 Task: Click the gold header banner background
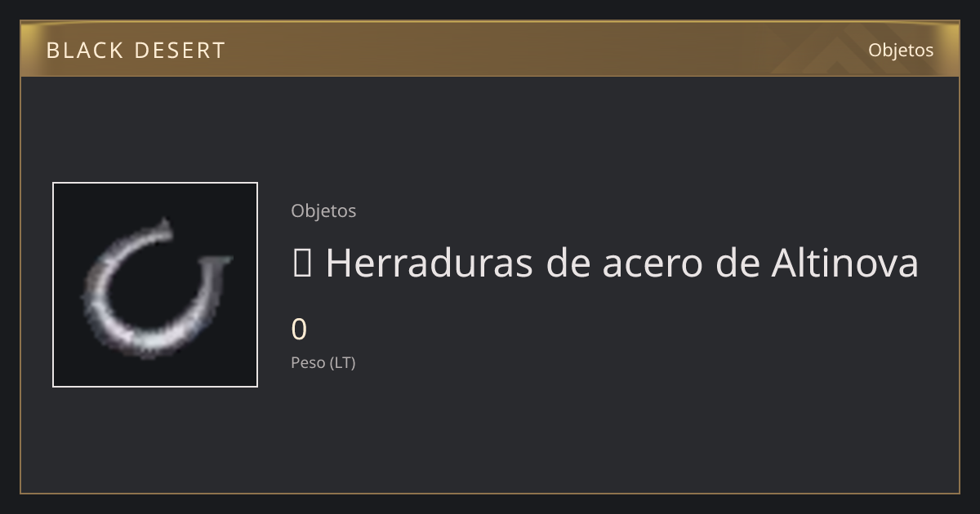pos(490,49)
